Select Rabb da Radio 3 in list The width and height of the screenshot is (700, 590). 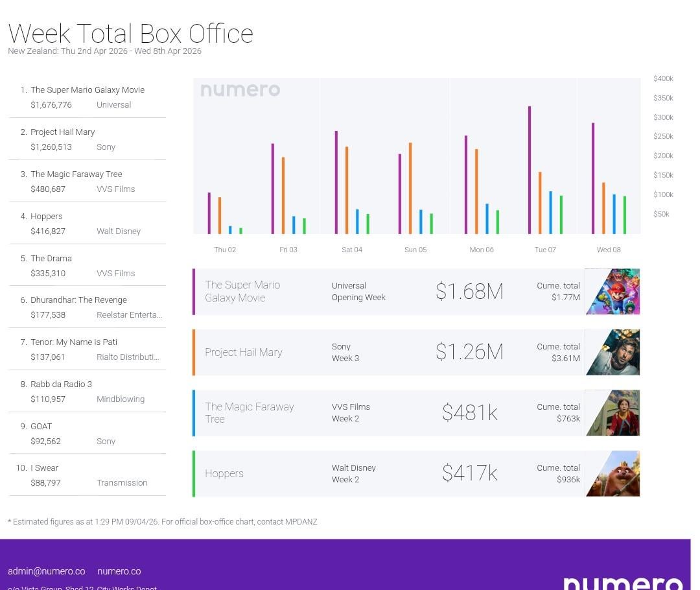61,384
